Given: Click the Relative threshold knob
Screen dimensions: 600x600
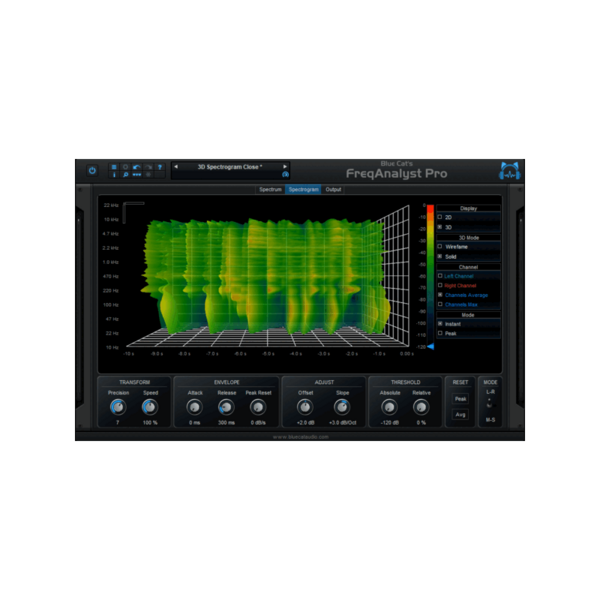Looking at the screenshot, I should [x=421, y=407].
